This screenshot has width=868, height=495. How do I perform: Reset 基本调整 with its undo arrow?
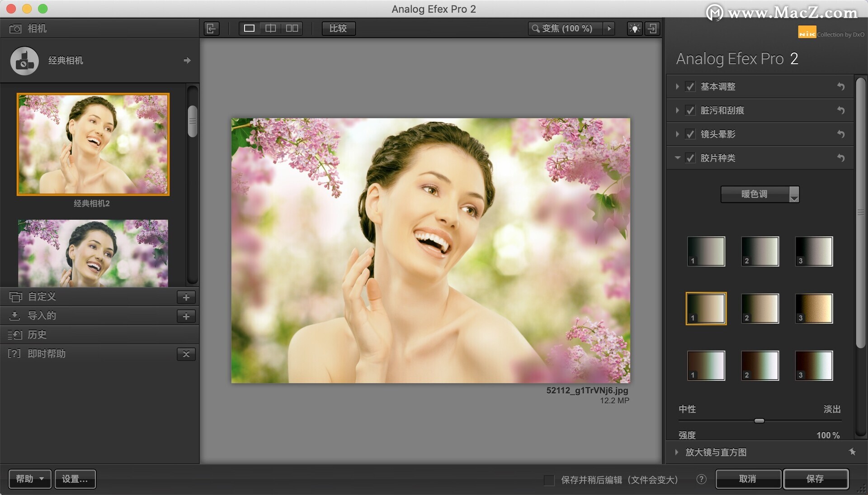click(840, 86)
